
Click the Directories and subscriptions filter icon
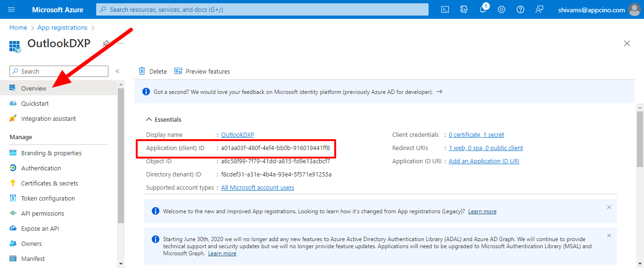[464, 9]
